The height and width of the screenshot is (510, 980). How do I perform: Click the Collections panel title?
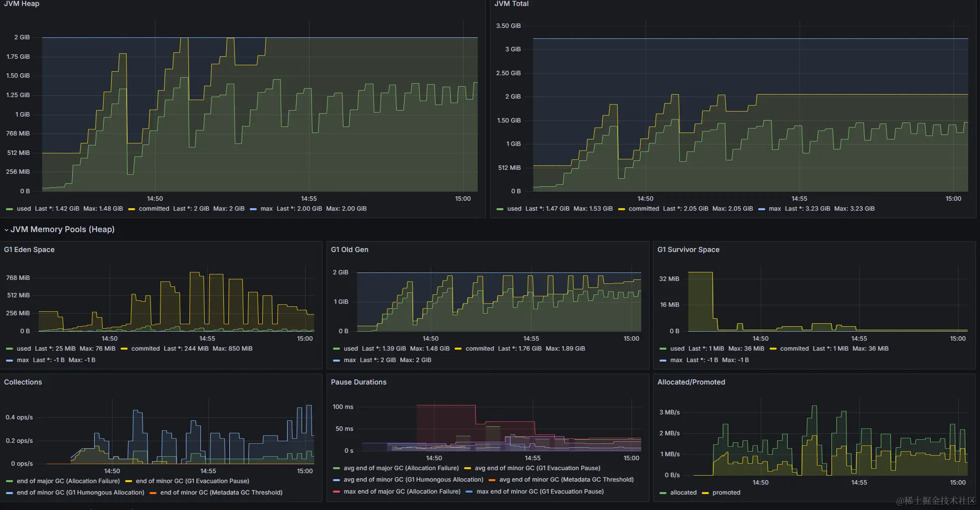point(23,382)
